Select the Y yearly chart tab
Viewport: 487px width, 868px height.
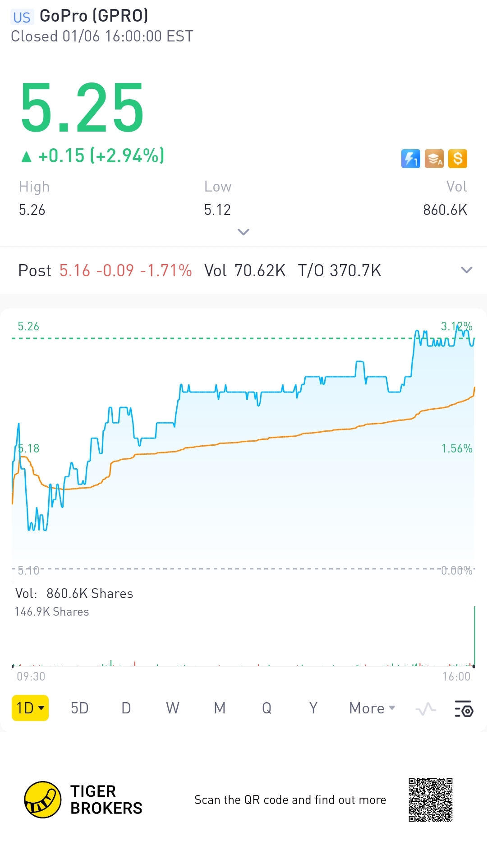click(313, 708)
